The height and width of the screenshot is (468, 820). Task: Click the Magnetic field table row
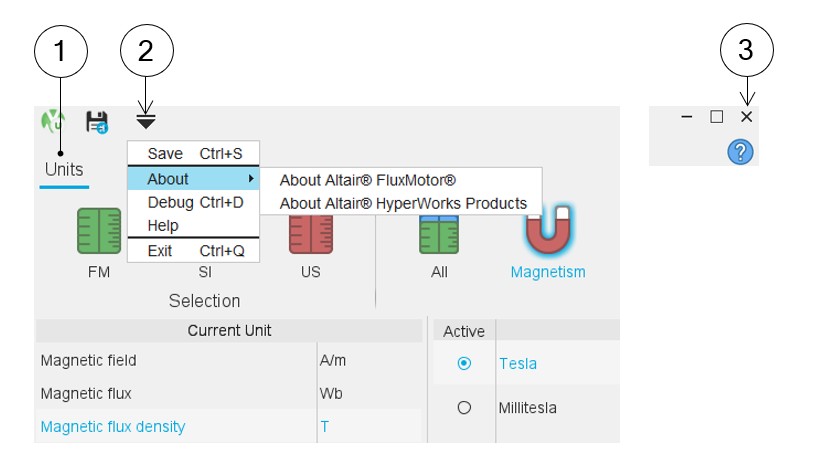pyautogui.click(x=88, y=360)
